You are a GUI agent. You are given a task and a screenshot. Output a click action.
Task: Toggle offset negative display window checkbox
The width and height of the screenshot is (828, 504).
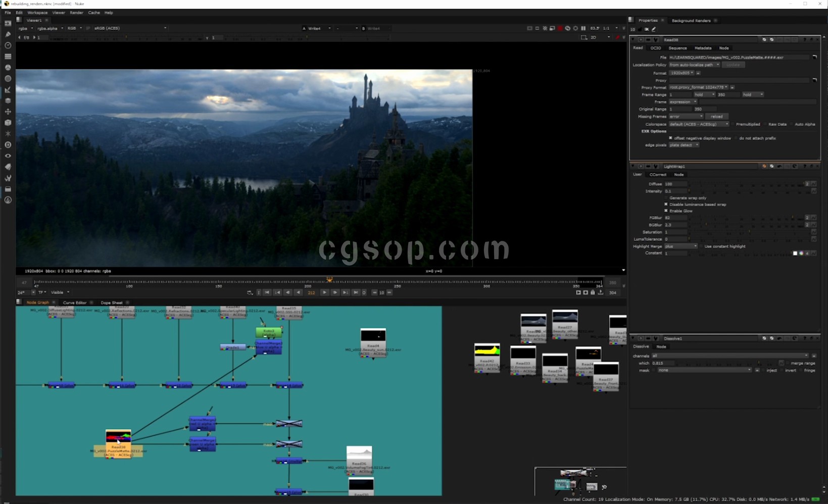[670, 138]
